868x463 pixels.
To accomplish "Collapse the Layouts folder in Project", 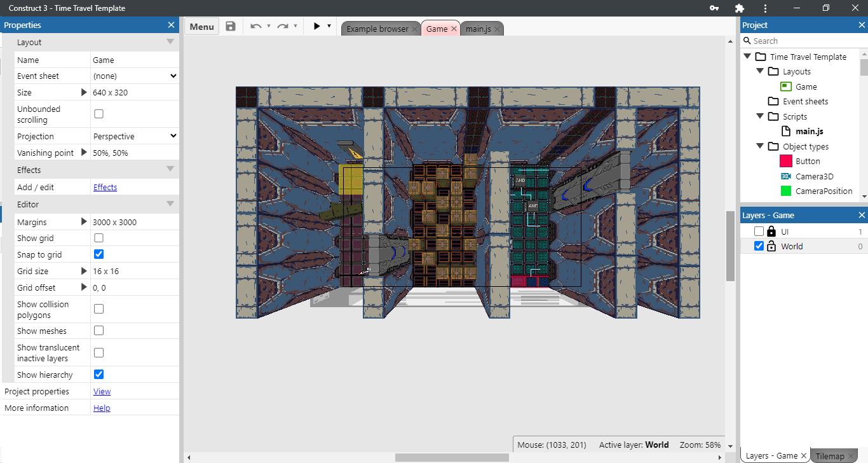I will coord(760,71).
